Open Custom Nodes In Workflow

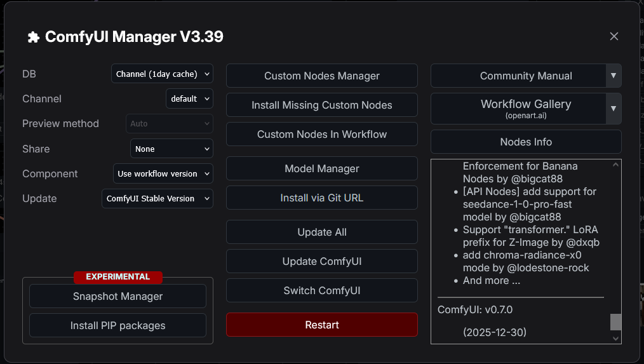coord(322,134)
